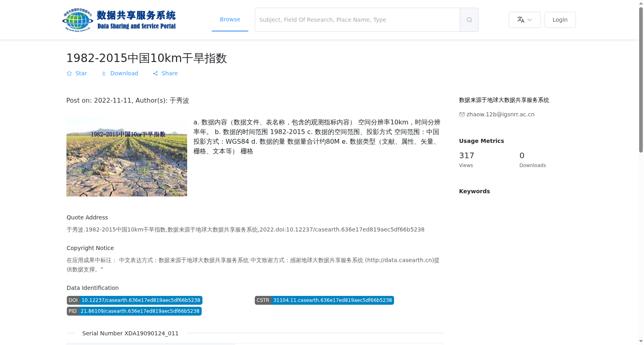The width and height of the screenshot is (644, 345).
Task: Click the CSTR identifier badge
Action: (x=324, y=300)
